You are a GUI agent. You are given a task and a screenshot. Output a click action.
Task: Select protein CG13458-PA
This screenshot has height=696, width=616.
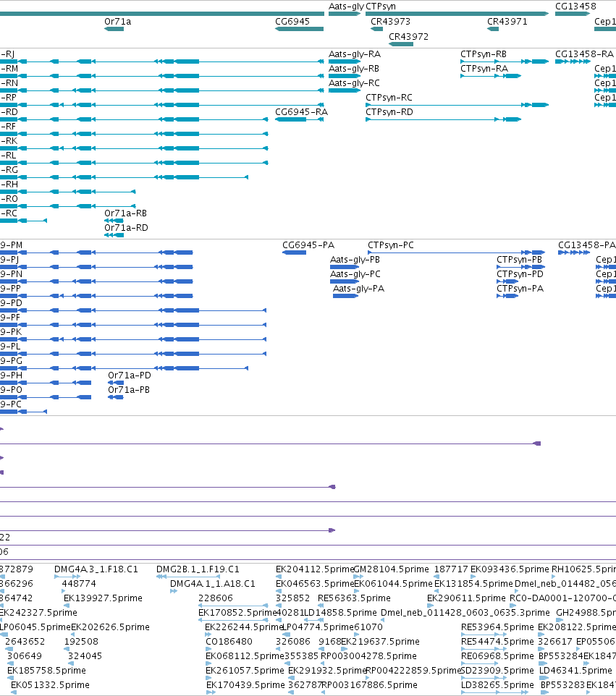point(587,245)
